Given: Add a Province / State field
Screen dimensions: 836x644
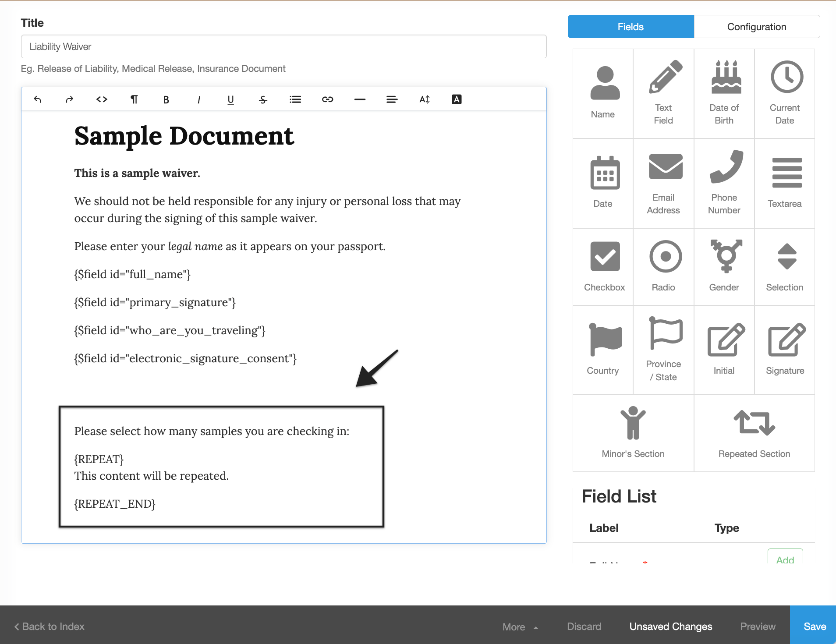Looking at the screenshot, I should click(663, 350).
